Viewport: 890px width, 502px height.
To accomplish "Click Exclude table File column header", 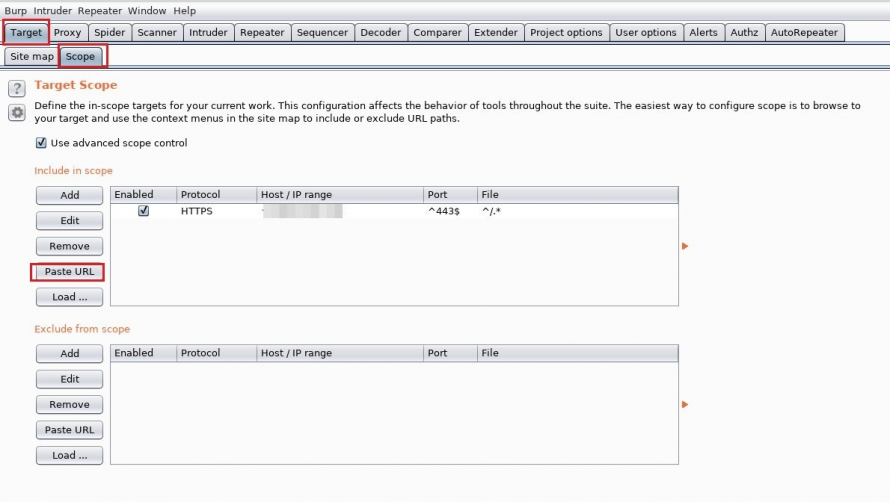I will [x=577, y=353].
